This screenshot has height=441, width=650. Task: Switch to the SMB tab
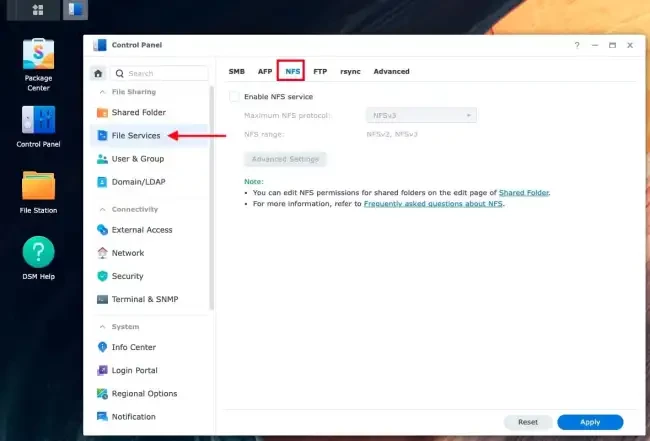[x=236, y=71]
